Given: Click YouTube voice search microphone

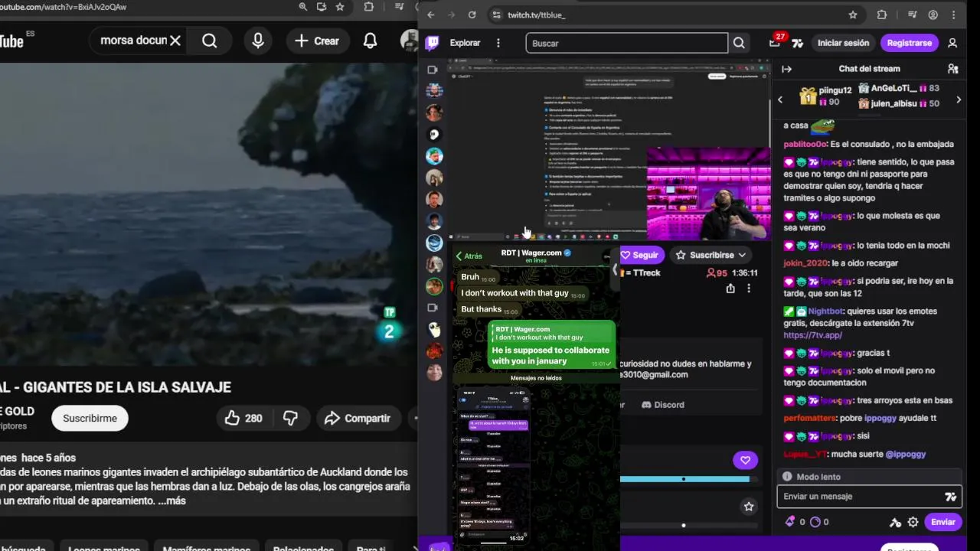Looking at the screenshot, I should click(258, 41).
